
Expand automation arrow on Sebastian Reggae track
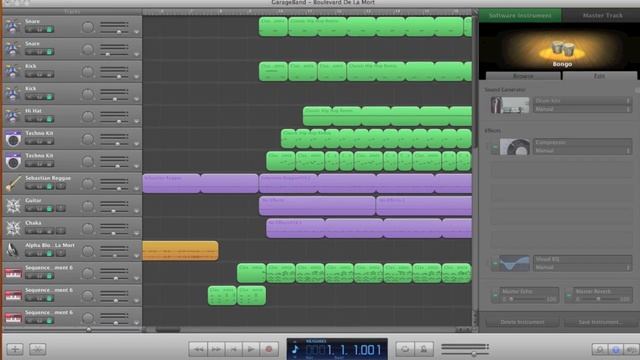[x=136, y=189]
